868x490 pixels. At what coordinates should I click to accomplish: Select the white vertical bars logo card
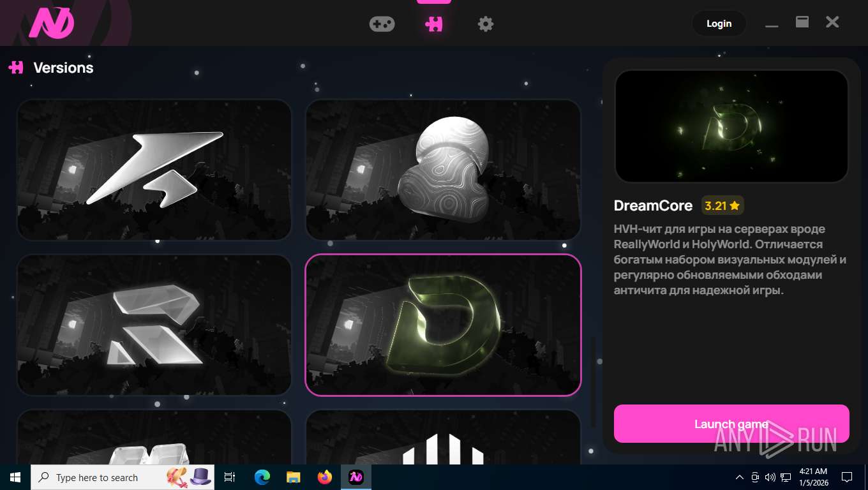point(443,437)
